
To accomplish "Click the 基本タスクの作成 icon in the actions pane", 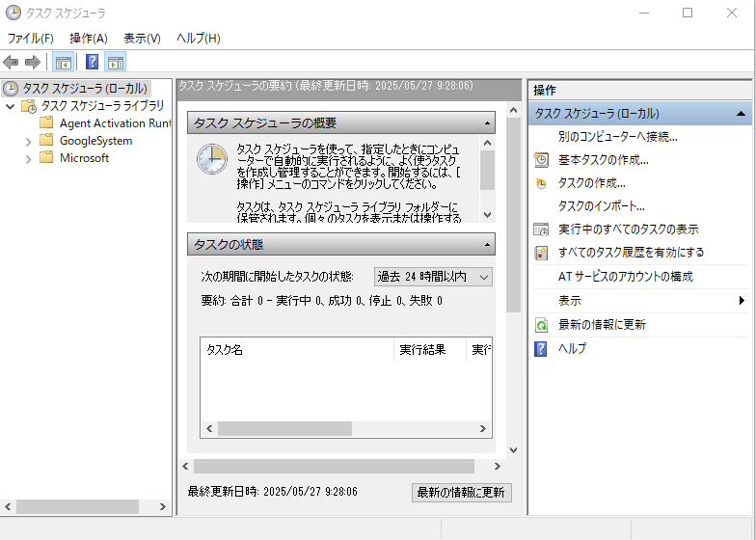I will point(541,160).
